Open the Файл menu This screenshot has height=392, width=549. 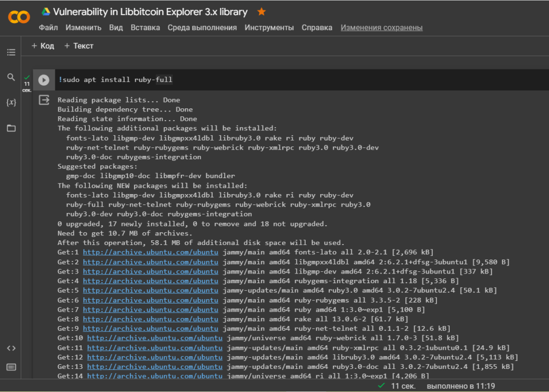coord(48,28)
